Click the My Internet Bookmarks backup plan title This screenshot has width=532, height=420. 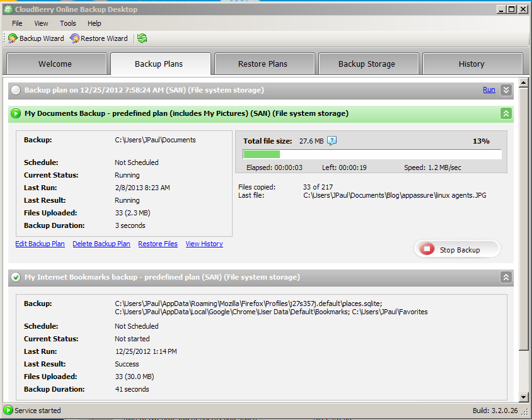point(162,277)
